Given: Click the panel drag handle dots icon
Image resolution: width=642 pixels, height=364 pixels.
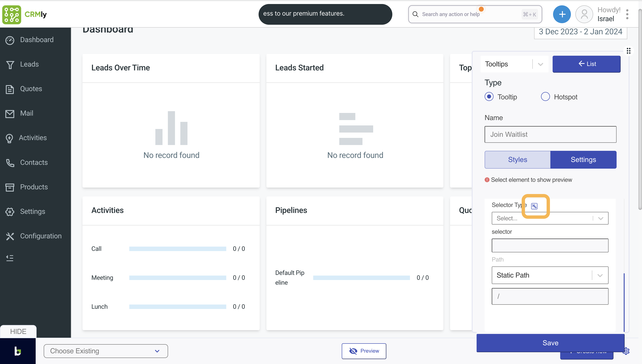Looking at the screenshot, I should (x=628, y=51).
